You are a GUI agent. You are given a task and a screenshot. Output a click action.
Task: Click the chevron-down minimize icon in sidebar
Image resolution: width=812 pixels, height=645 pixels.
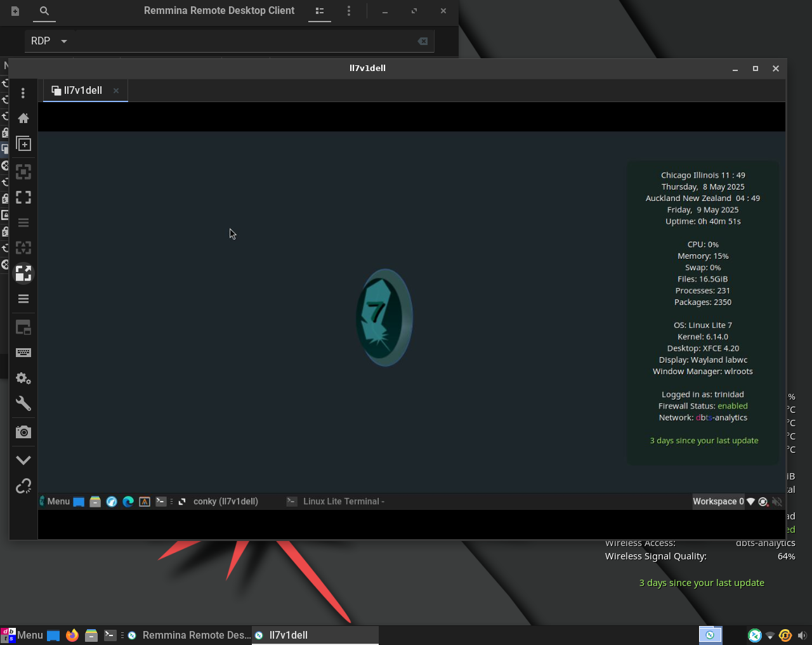(23, 460)
